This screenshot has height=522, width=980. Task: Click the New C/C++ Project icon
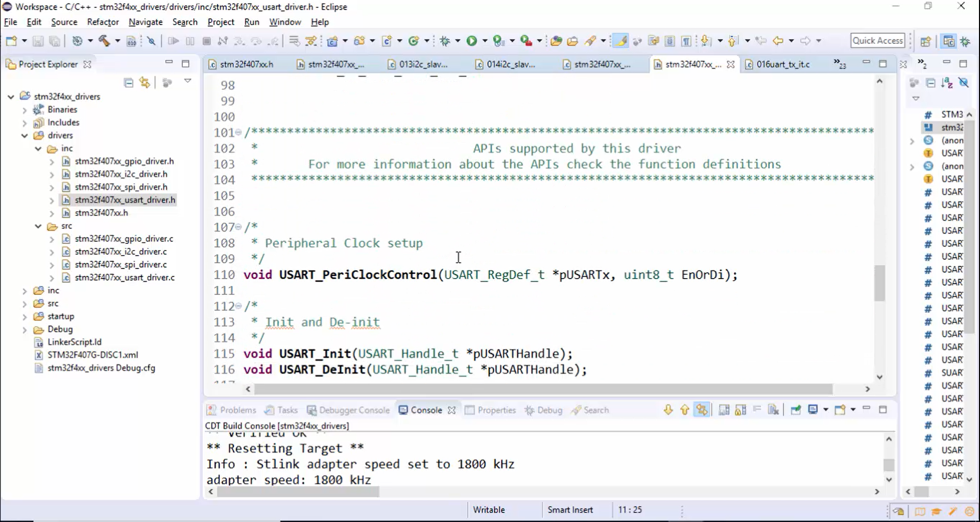coord(332,41)
